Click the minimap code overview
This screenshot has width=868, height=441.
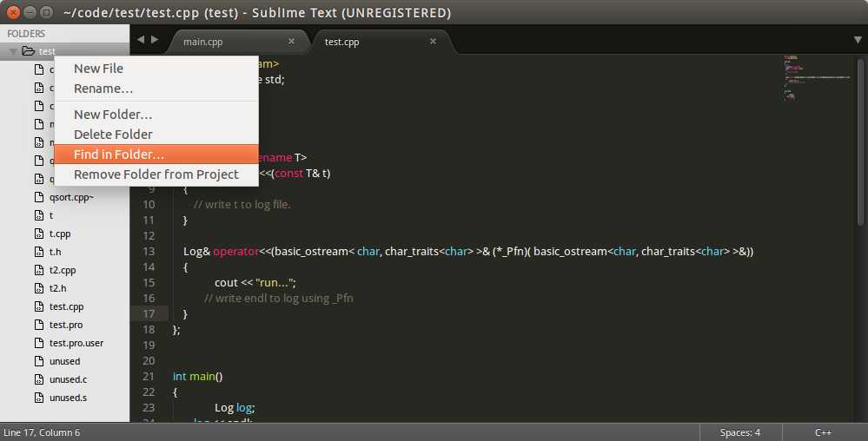click(817, 77)
